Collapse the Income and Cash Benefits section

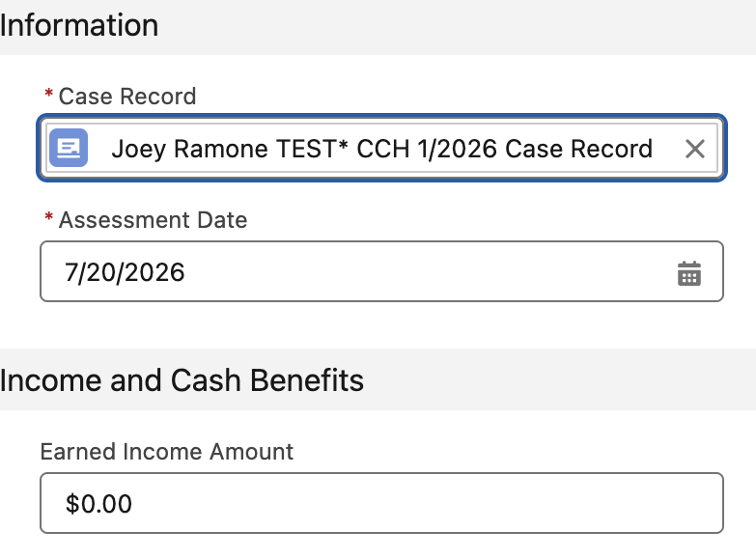point(182,380)
